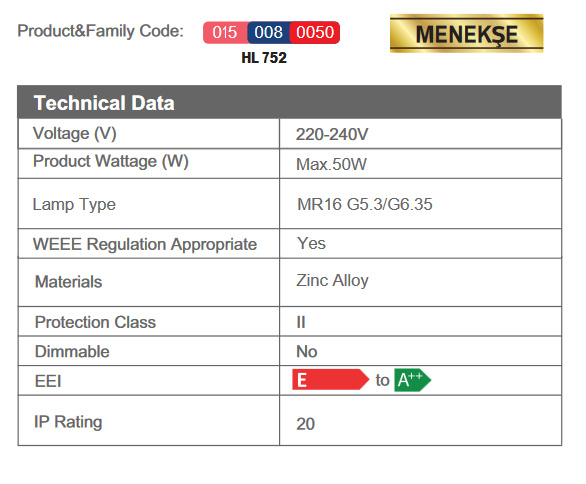Select the Zinc Alloy materials value
The height and width of the screenshot is (484, 586).
pyautogui.click(x=332, y=281)
